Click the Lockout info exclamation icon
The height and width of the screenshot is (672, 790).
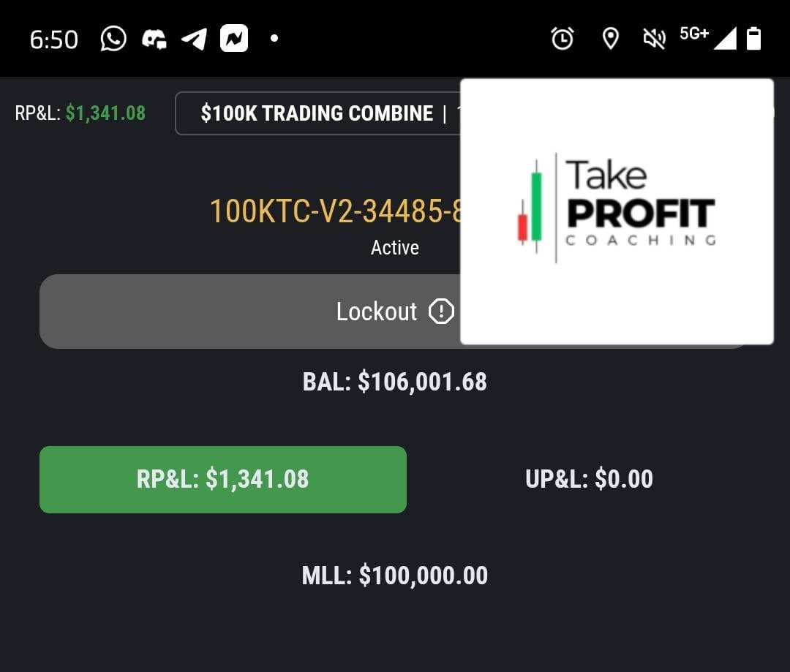(x=441, y=312)
